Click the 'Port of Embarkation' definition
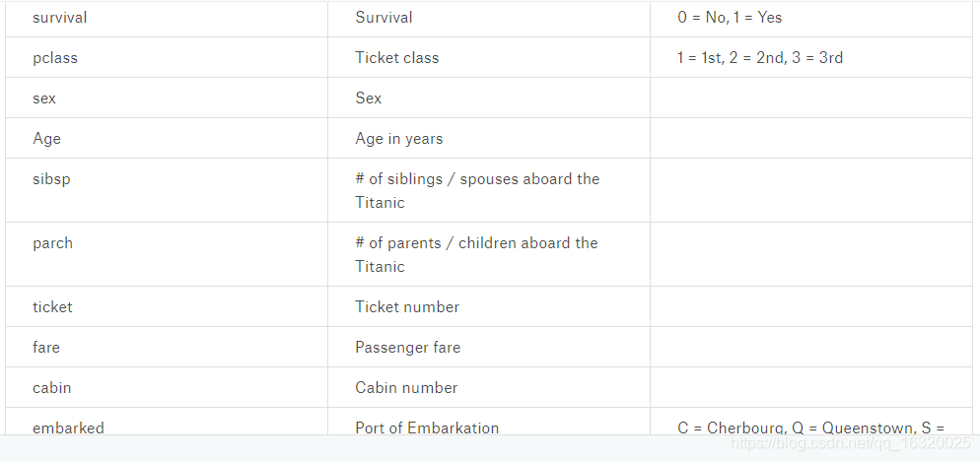Image resolution: width=980 pixels, height=461 pixels. coord(427,428)
